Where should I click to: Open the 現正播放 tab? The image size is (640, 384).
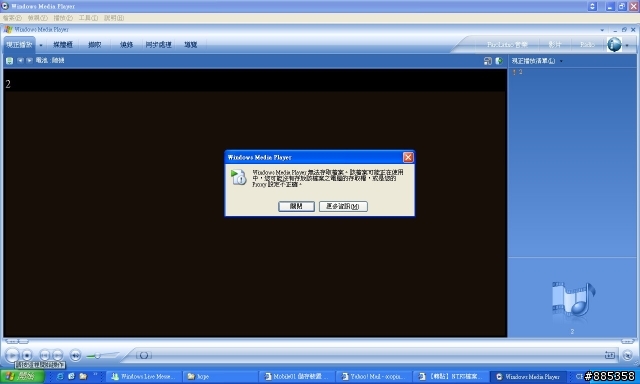[20, 45]
